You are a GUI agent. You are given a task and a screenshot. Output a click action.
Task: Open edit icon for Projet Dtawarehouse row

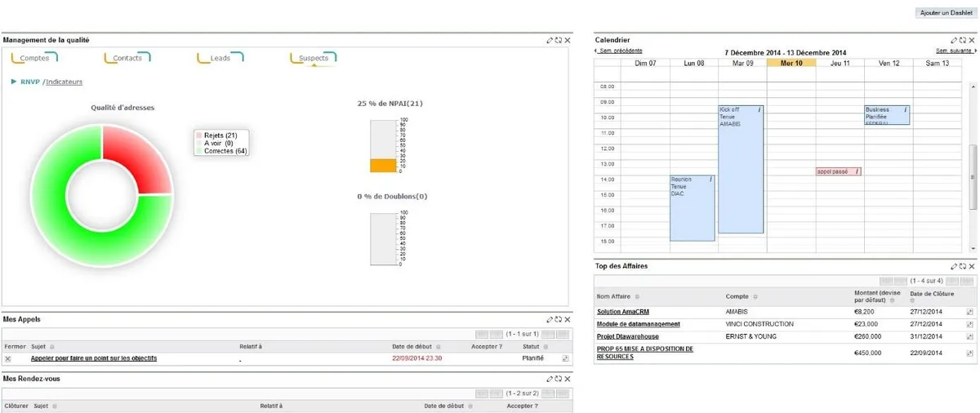(969, 336)
